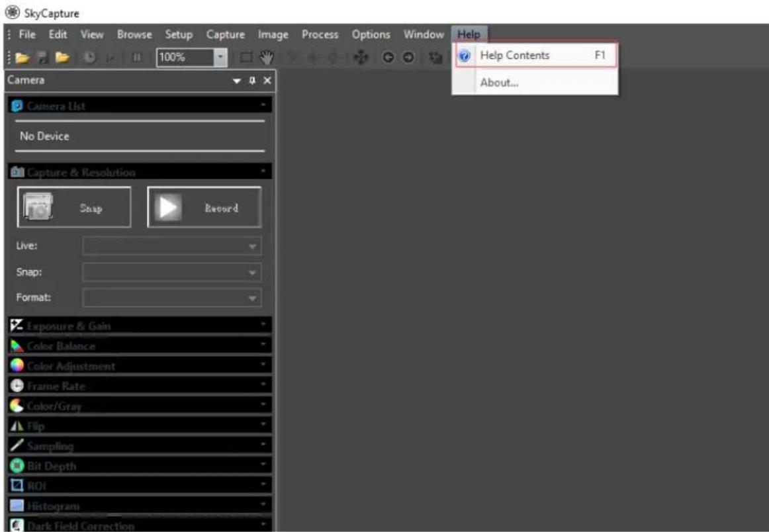769x532 pixels.
Task: Open the File menu
Action: [x=27, y=35]
